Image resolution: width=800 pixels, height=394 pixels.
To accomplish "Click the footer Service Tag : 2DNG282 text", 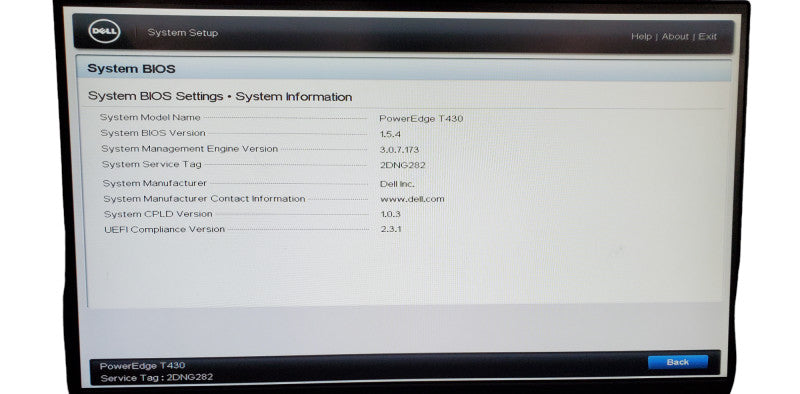I will [157, 378].
